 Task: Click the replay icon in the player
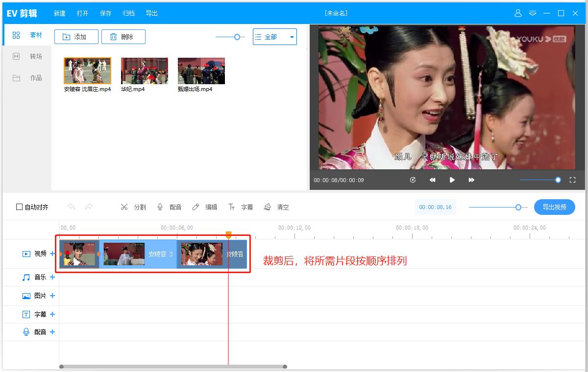point(413,180)
